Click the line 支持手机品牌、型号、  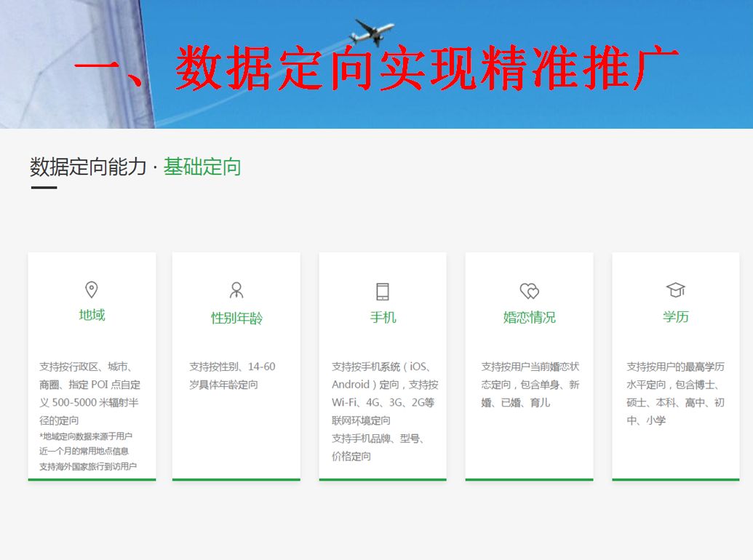click(x=378, y=439)
